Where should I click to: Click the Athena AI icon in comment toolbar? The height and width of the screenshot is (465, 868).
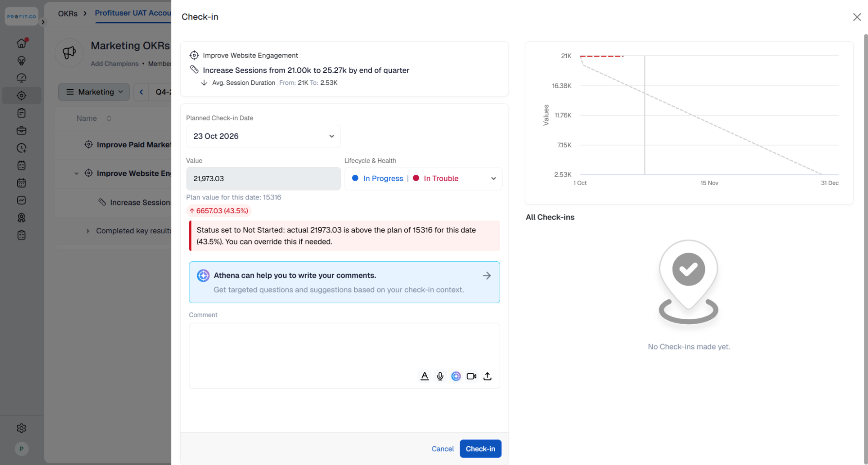pos(455,376)
